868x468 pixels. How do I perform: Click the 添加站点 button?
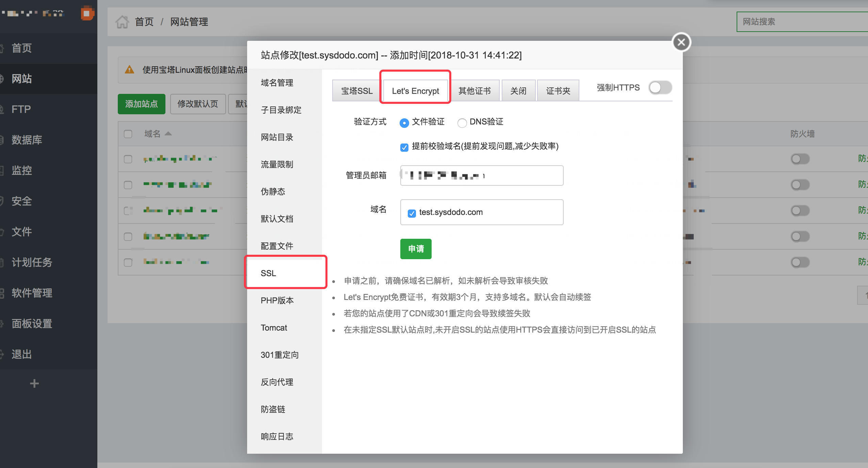click(142, 104)
